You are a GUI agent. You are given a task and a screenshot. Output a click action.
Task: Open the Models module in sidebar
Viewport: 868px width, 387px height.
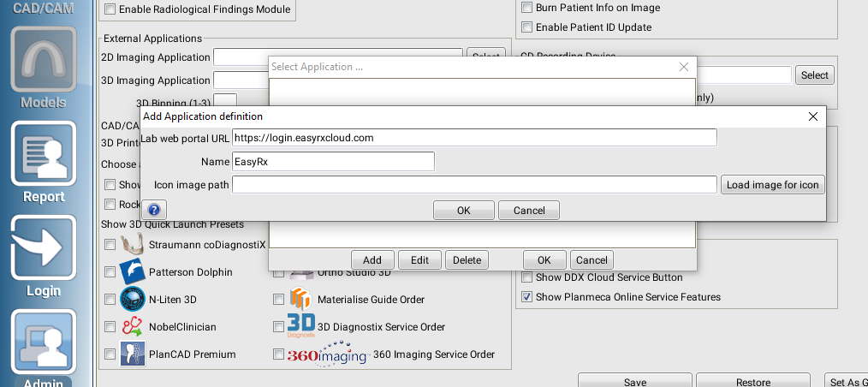(x=44, y=60)
